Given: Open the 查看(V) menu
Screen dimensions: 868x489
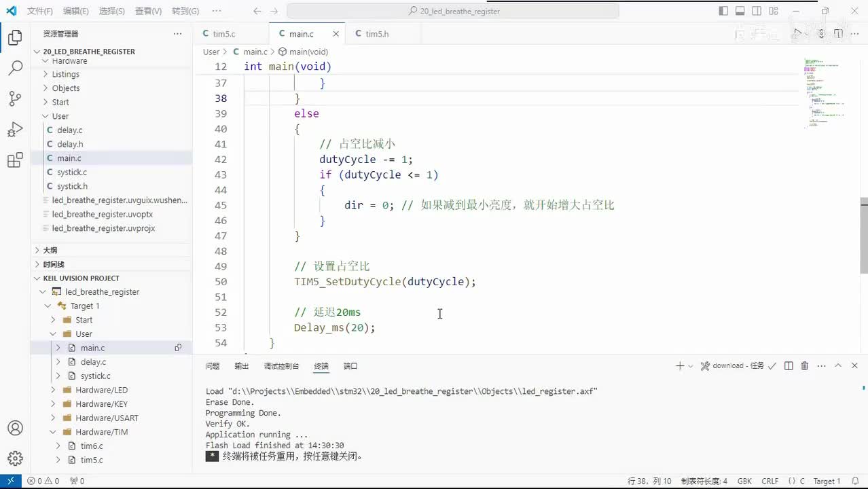Looking at the screenshot, I should pos(148,11).
